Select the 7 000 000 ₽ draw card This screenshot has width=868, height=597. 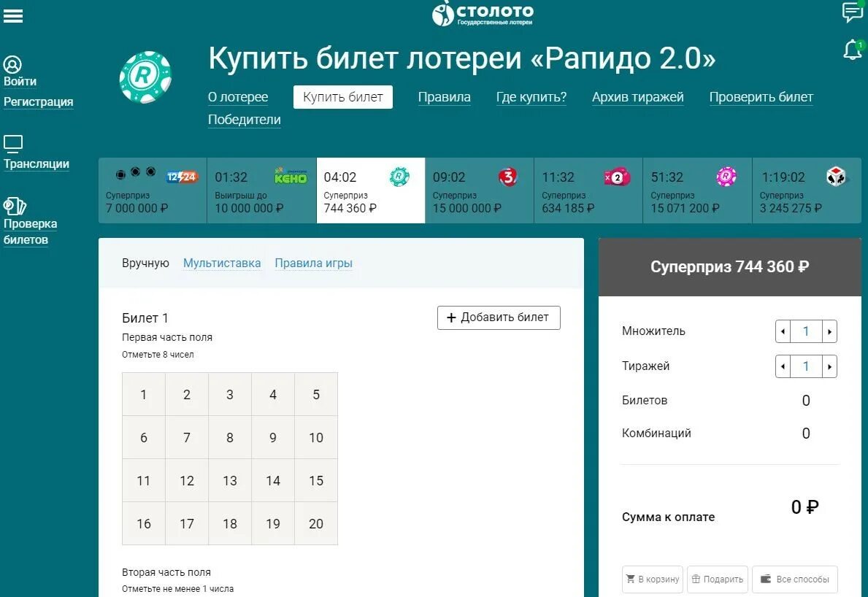(x=153, y=191)
